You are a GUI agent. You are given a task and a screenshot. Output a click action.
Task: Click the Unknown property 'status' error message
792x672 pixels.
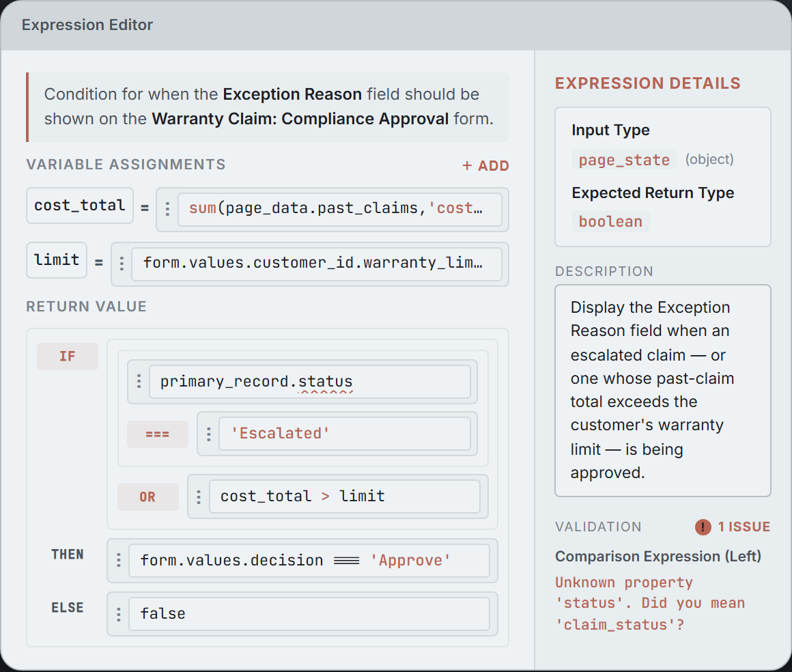(x=650, y=603)
